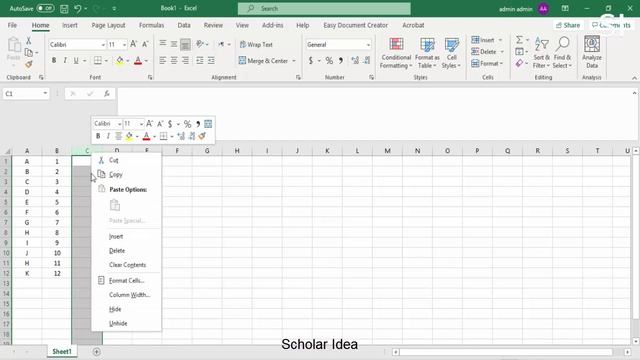
Task: Open Conditional Formatting menu
Action: tap(396, 53)
